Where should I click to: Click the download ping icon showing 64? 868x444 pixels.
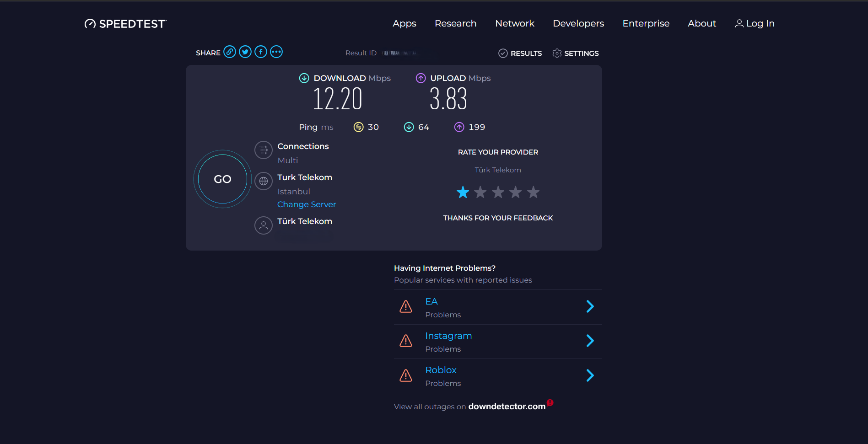pyautogui.click(x=409, y=127)
